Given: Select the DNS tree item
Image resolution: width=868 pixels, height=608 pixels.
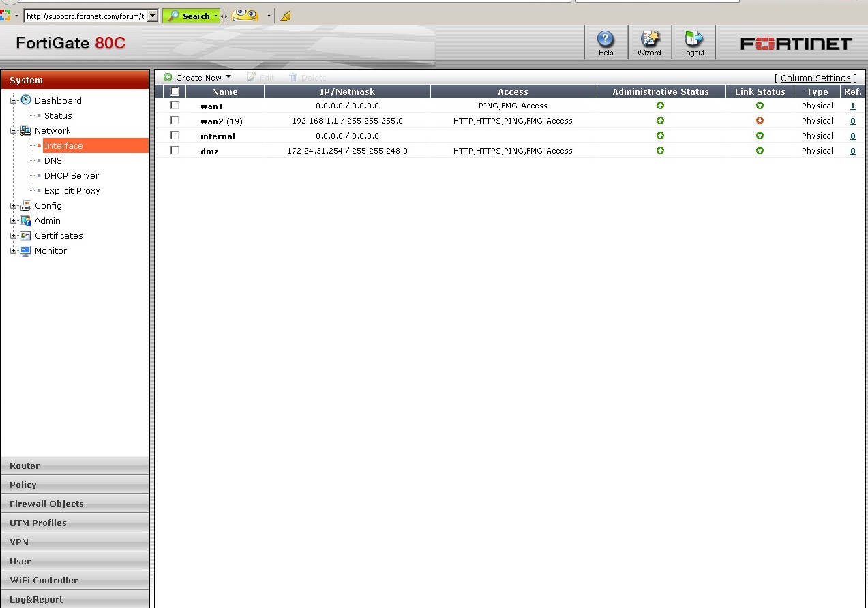Looking at the screenshot, I should click(53, 160).
